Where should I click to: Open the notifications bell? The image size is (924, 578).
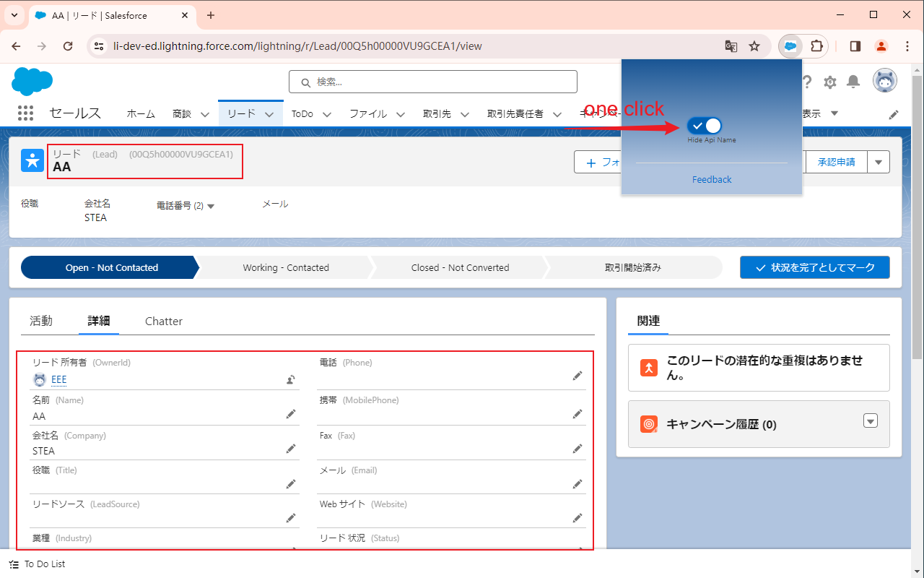(x=853, y=82)
